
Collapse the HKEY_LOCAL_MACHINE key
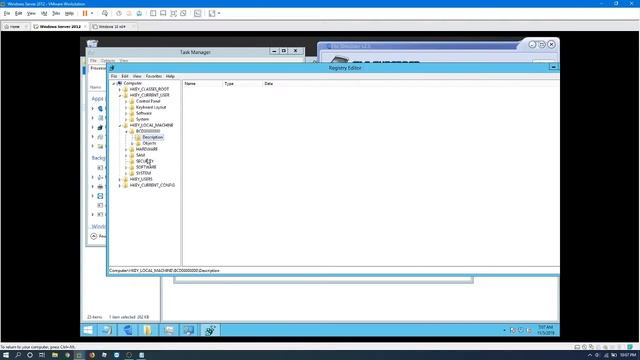(120, 125)
